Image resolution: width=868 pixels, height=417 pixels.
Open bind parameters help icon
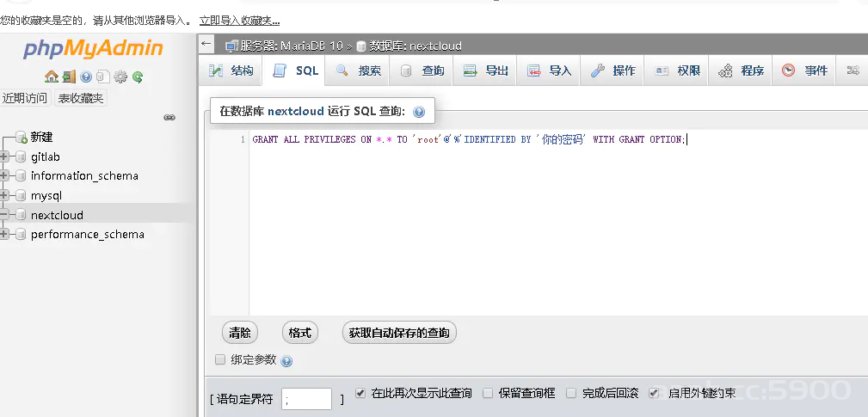[286, 362]
